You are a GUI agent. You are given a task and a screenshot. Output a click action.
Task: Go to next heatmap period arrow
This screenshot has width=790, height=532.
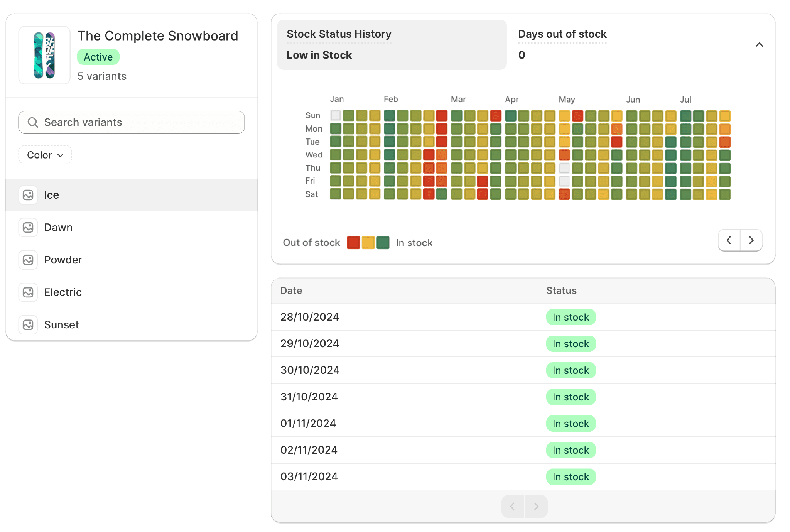(751, 240)
